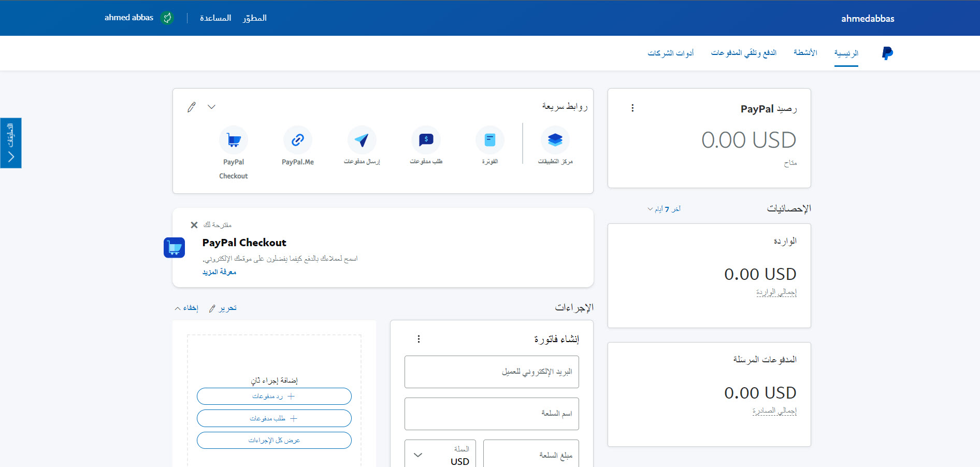Add the رد مدفوعات refund action

pos(274,396)
